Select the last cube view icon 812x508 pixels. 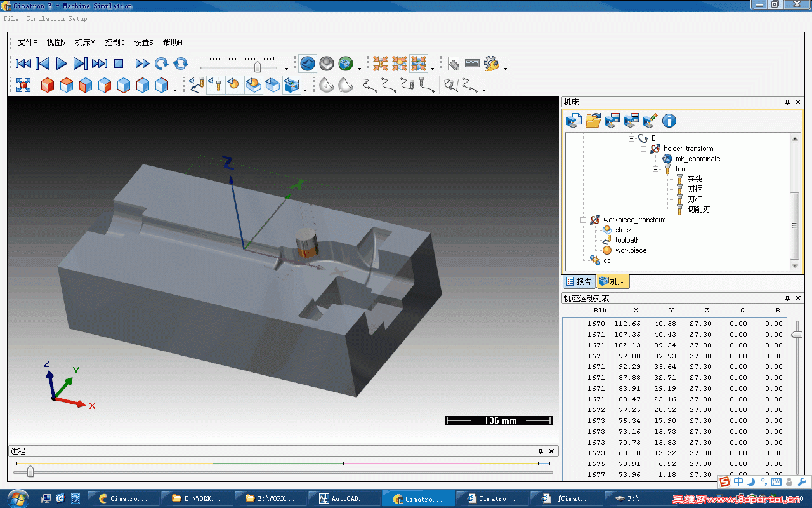tap(162, 85)
